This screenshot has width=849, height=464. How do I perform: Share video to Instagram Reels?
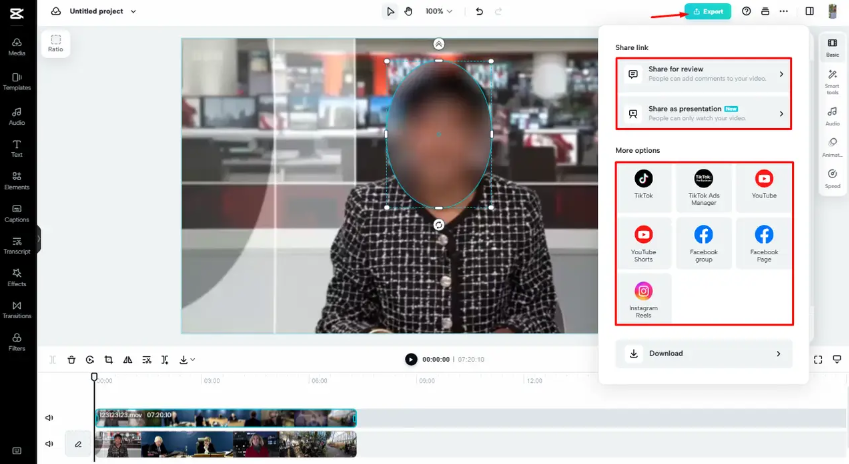click(643, 299)
